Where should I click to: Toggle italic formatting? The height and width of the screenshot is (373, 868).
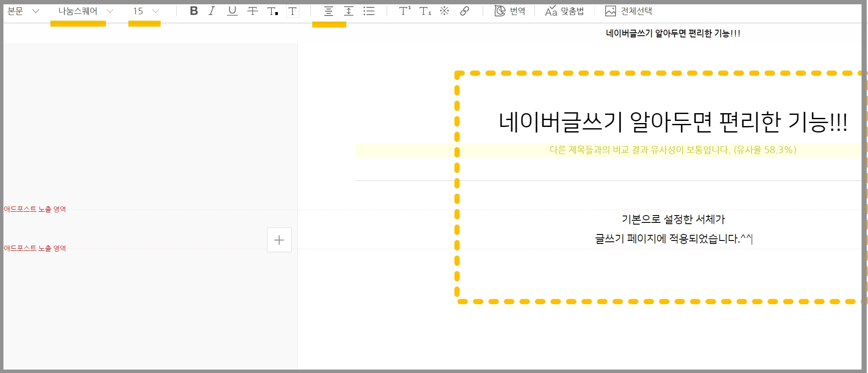pos(212,11)
